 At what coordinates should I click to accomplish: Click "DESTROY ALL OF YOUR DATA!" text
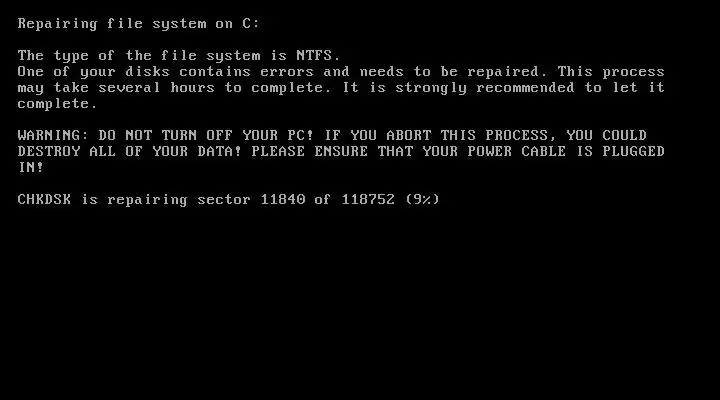(129, 152)
